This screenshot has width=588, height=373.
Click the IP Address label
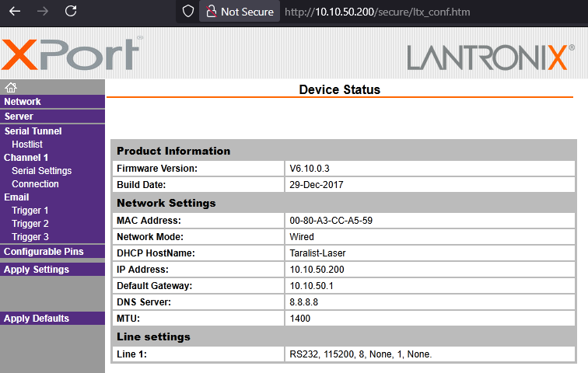(x=142, y=270)
